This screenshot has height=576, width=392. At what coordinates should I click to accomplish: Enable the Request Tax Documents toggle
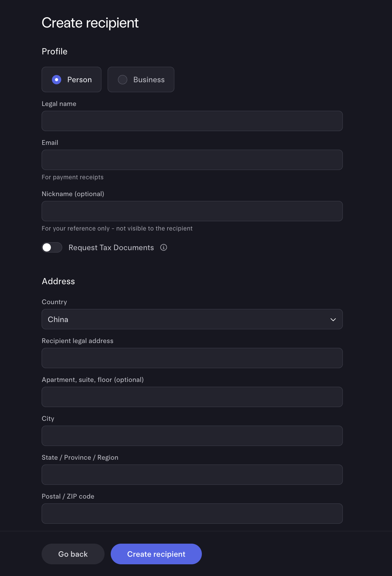click(52, 247)
